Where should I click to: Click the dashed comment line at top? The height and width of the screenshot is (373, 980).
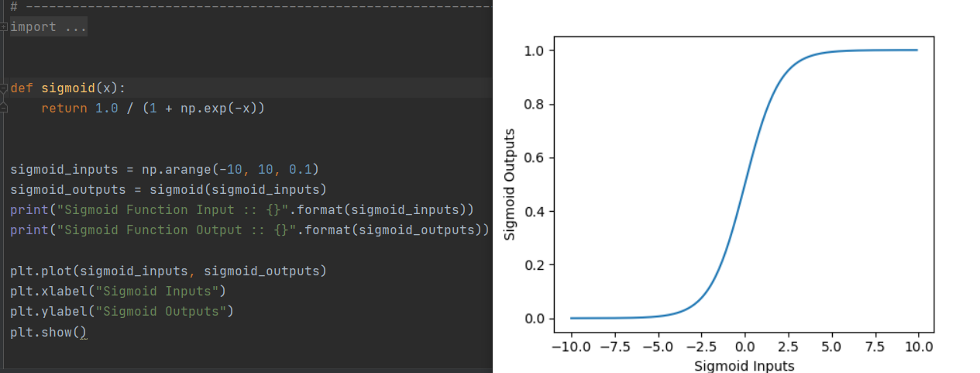pyautogui.click(x=251, y=7)
